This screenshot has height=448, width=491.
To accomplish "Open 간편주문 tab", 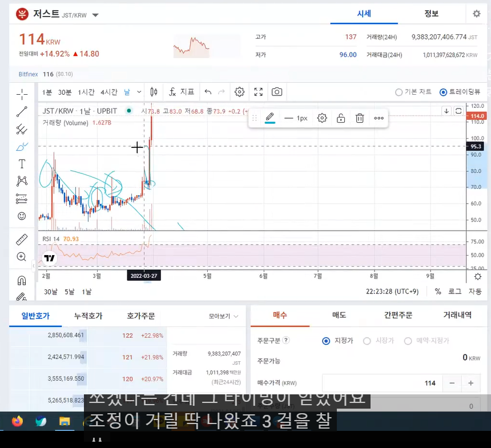I will tap(398, 315).
